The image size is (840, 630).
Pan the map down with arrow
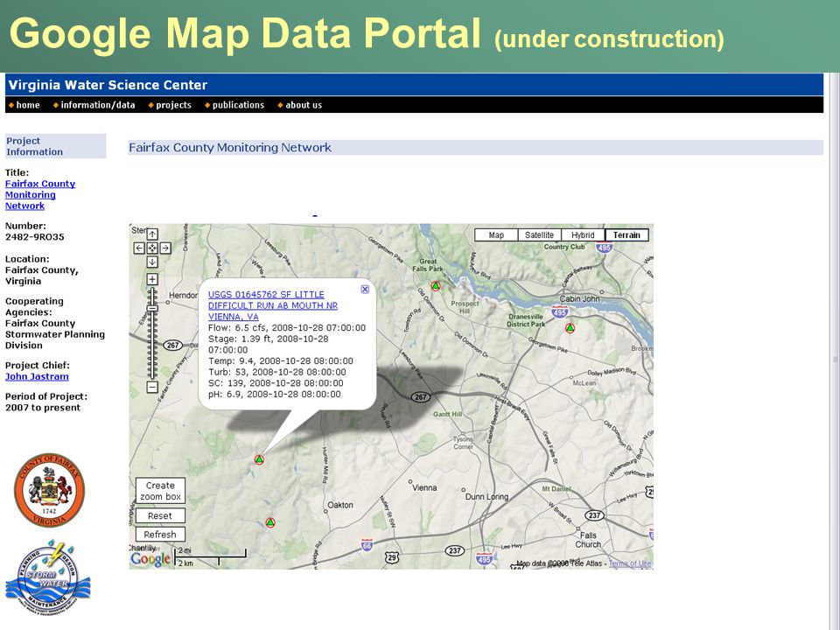(x=152, y=262)
